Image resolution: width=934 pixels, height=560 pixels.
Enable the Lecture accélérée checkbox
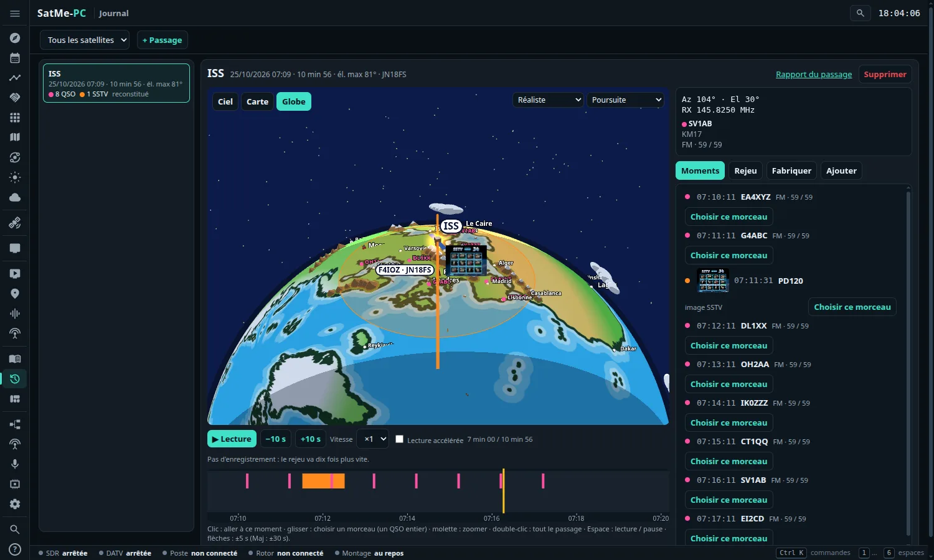(x=400, y=439)
